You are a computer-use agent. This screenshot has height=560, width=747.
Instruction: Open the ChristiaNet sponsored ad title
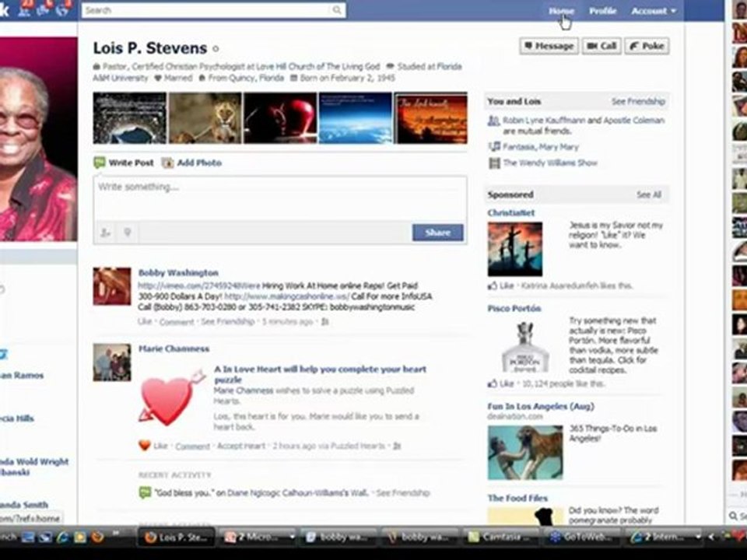(510, 213)
